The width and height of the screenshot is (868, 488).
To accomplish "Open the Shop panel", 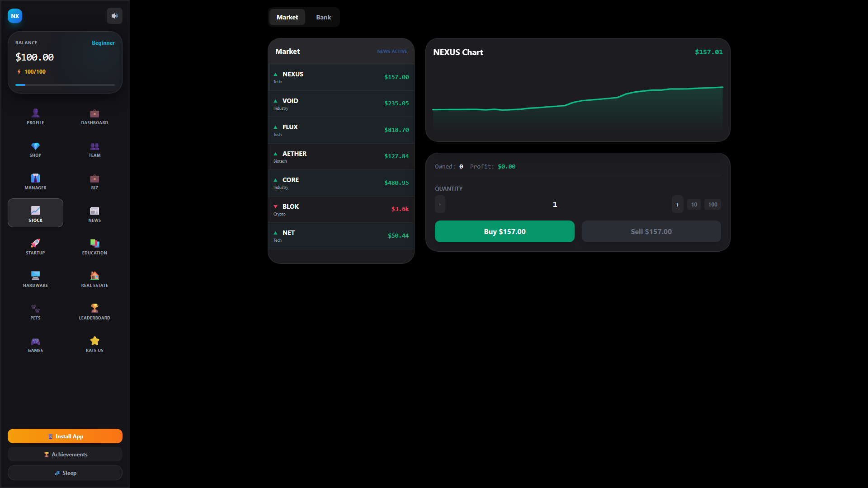I will point(35,149).
